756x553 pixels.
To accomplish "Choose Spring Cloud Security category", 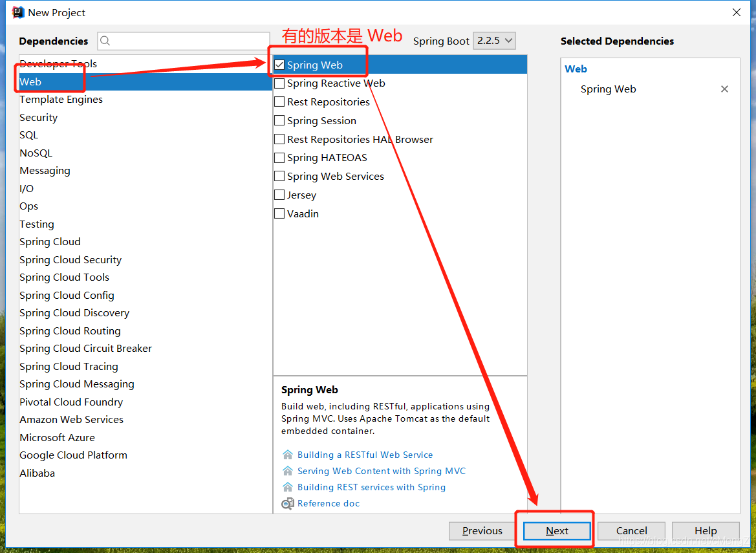I will click(x=146, y=260).
